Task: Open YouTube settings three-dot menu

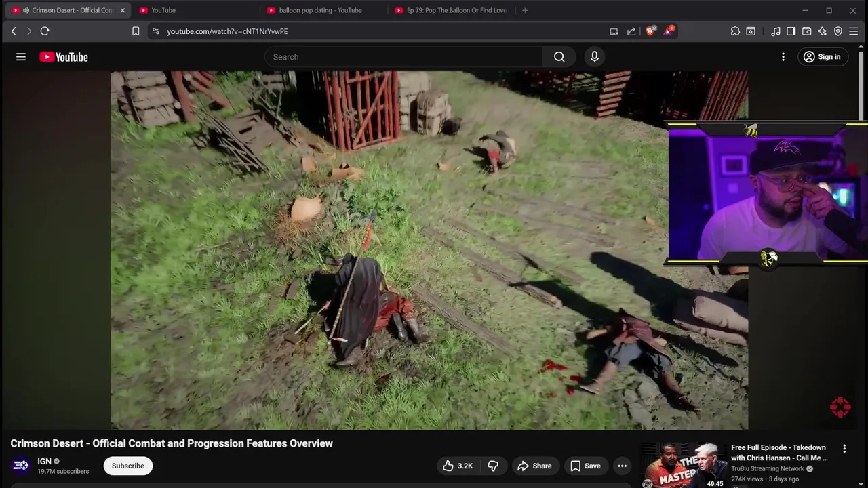Action: click(x=783, y=57)
